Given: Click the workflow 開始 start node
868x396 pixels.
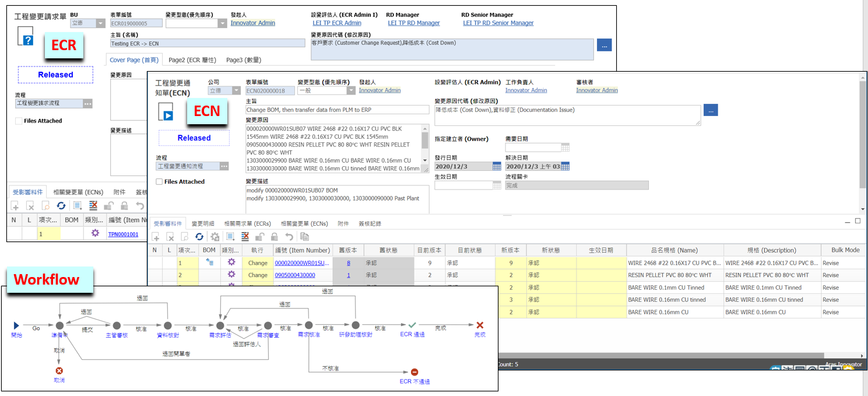Looking at the screenshot, I should click(16, 325).
